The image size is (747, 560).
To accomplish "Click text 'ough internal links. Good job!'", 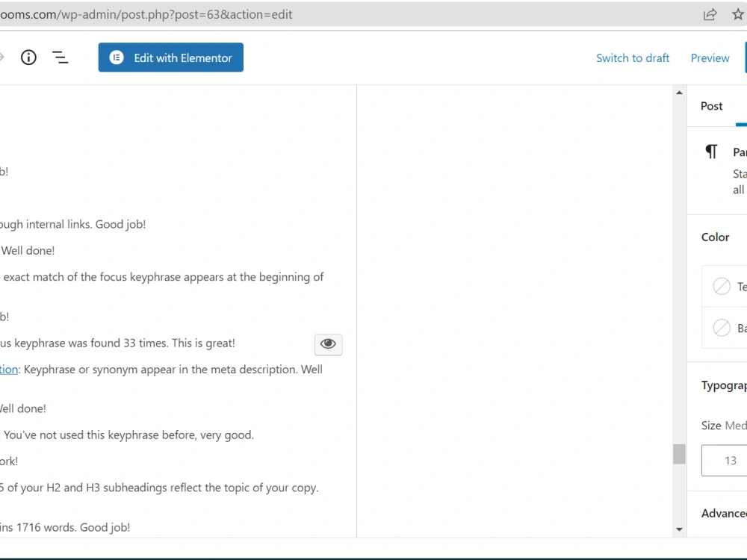I will click(x=73, y=224).
